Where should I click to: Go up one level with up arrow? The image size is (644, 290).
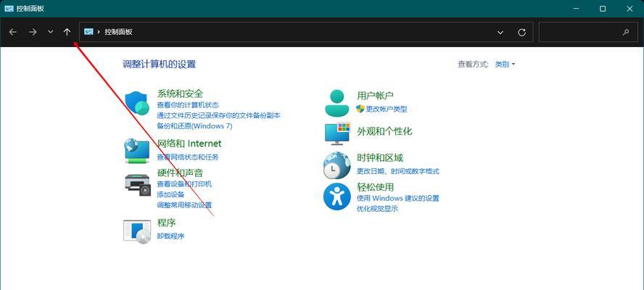coord(67,32)
